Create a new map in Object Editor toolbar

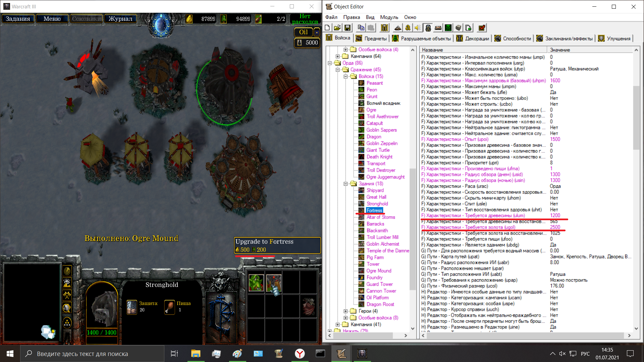pos(328,28)
